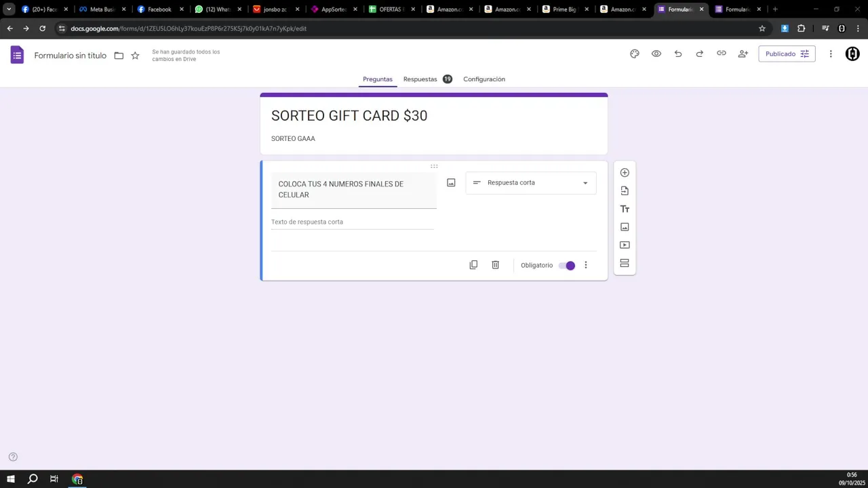Switch to the AppSorteos browser tab
This screenshot has width=868, height=488.
333,9
